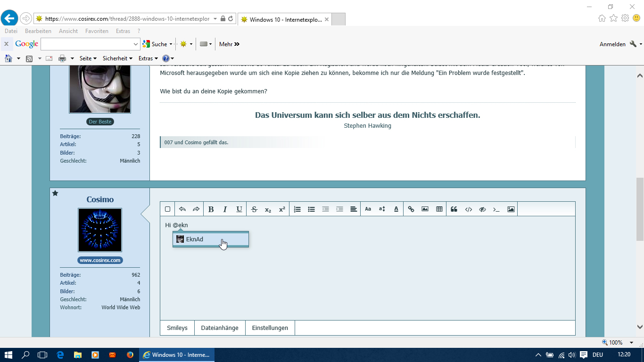Viewport: 644px width, 362px height.
Task: Insert a table in editor
Action: click(439, 209)
